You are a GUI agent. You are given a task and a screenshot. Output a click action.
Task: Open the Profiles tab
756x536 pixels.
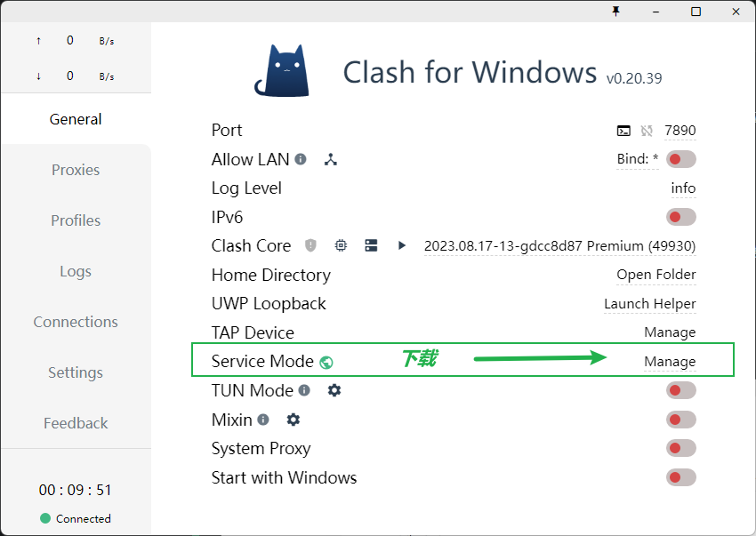click(76, 220)
